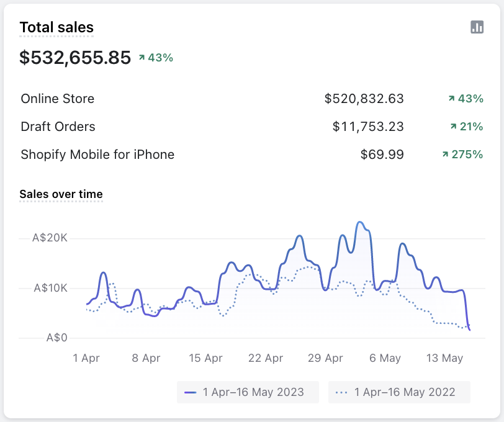The height and width of the screenshot is (422, 504).
Task: Click the bar chart report icon
Action: coord(477,27)
